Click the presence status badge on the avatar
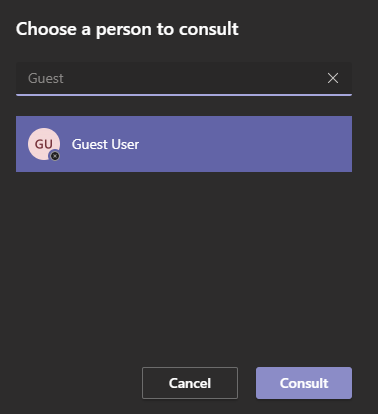The image size is (378, 414). click(55, 156)
